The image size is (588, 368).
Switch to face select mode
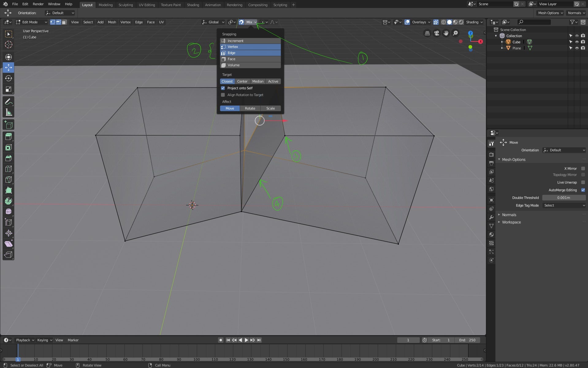pos(64,22)
